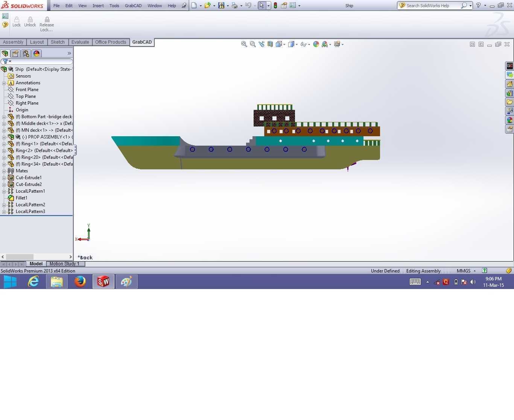Screen dimensions: 514x420
Task: Open the unit system MMGS menu
Action: pyautogui.click(x=466, y=271)
